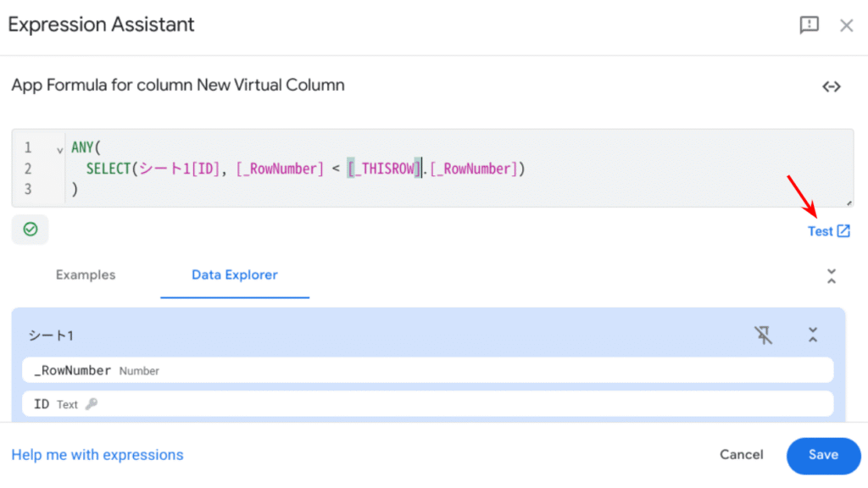Viewport: 868px width, 488px height.
Task: Unpin the シート1 table
Action: (763, 335)
